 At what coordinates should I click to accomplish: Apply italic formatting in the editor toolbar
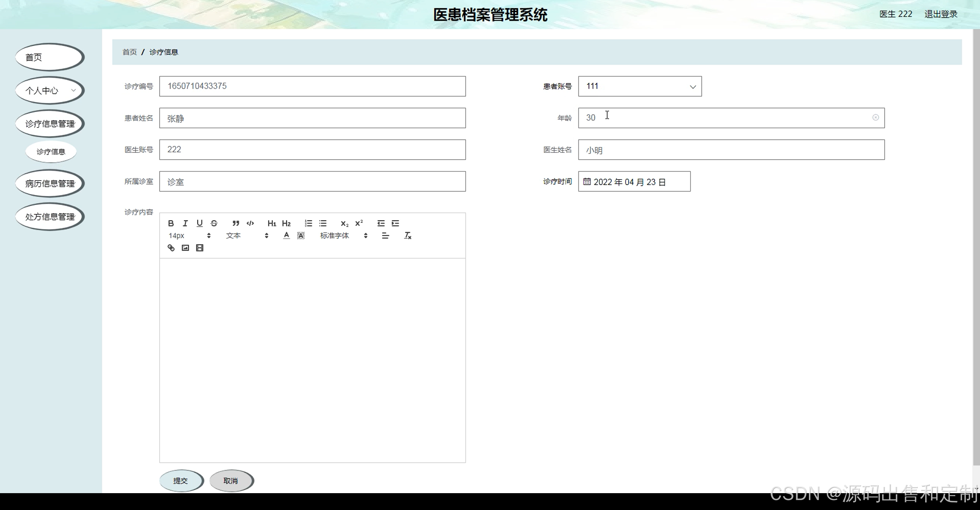pos(185,223)
